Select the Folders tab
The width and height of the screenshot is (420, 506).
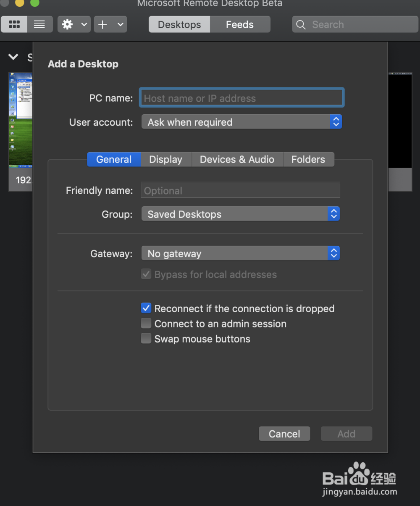[308, 160]
